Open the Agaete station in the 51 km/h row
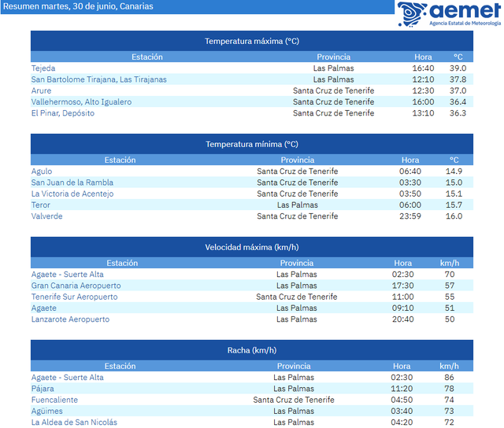The image size is (504, 428). coord(44,308)
